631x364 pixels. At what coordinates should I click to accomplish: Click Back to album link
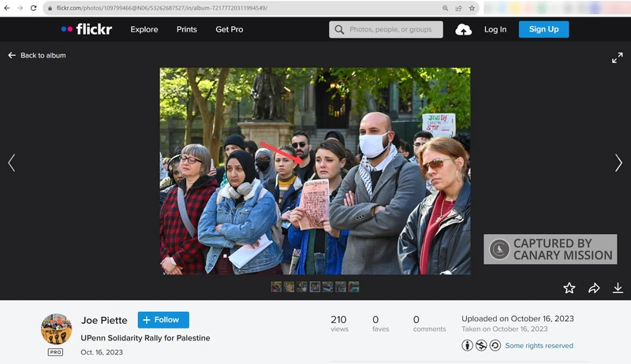(38, 56)
